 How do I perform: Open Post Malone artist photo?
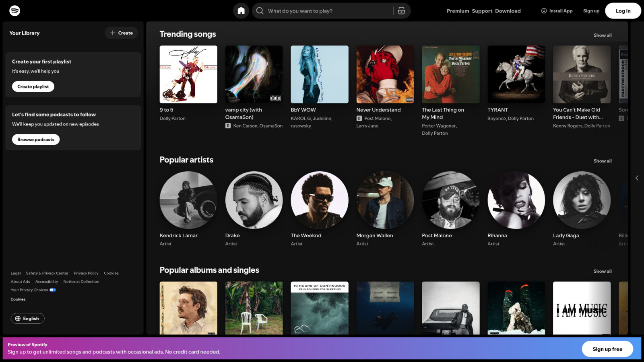451,200
